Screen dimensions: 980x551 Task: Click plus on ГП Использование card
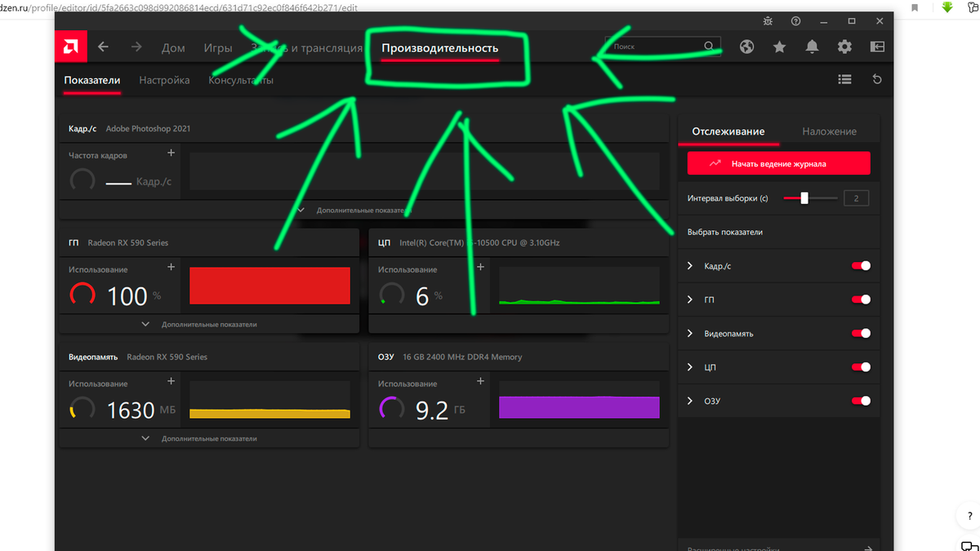[171, 267]
